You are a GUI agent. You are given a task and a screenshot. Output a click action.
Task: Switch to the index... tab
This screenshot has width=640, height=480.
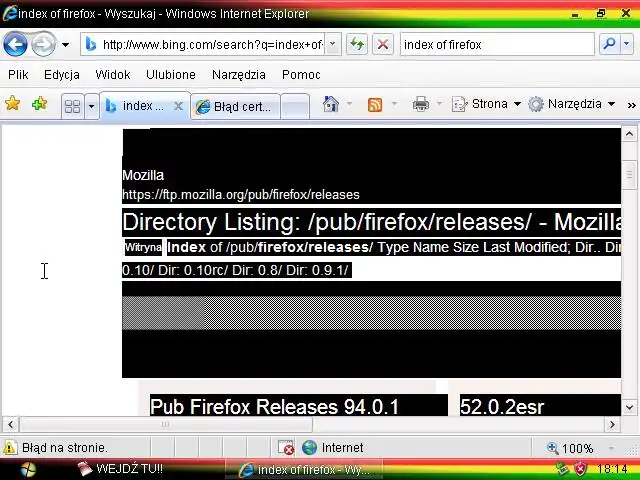tap(139, 106)
